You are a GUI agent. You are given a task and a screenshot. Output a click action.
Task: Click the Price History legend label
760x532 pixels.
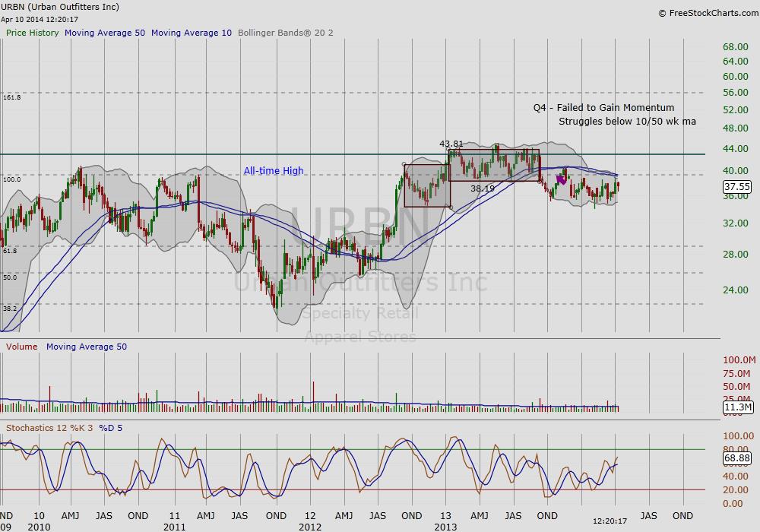[32, 33]
